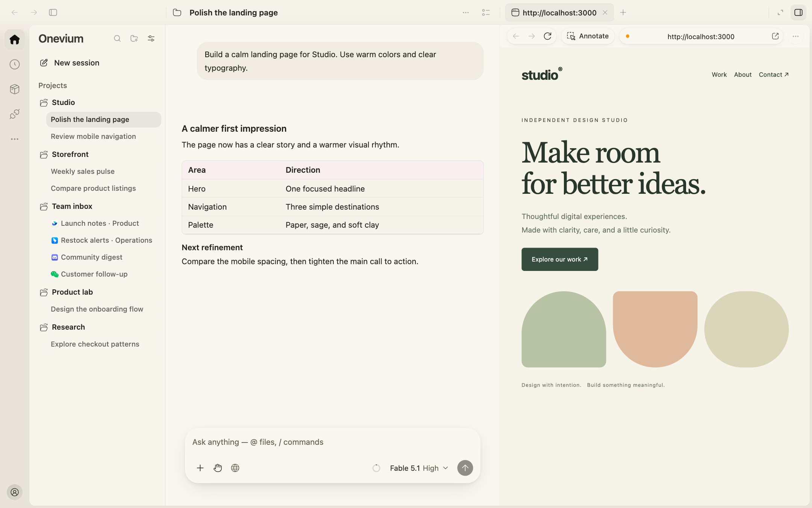Click the Contact nav link
Screen dimensions: 812x508
pos(774,75)
